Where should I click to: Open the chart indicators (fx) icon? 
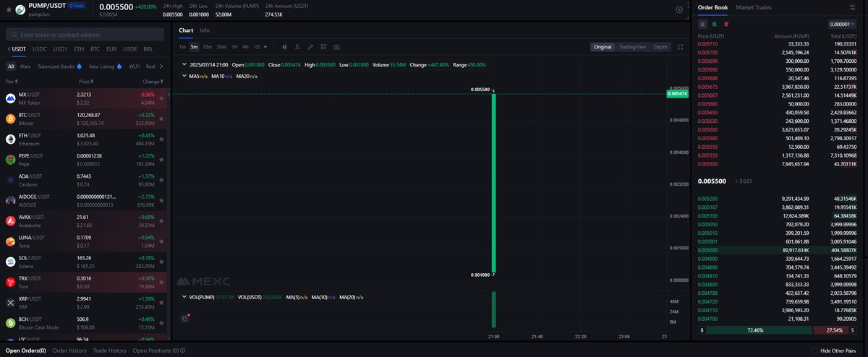pos(298,47)
